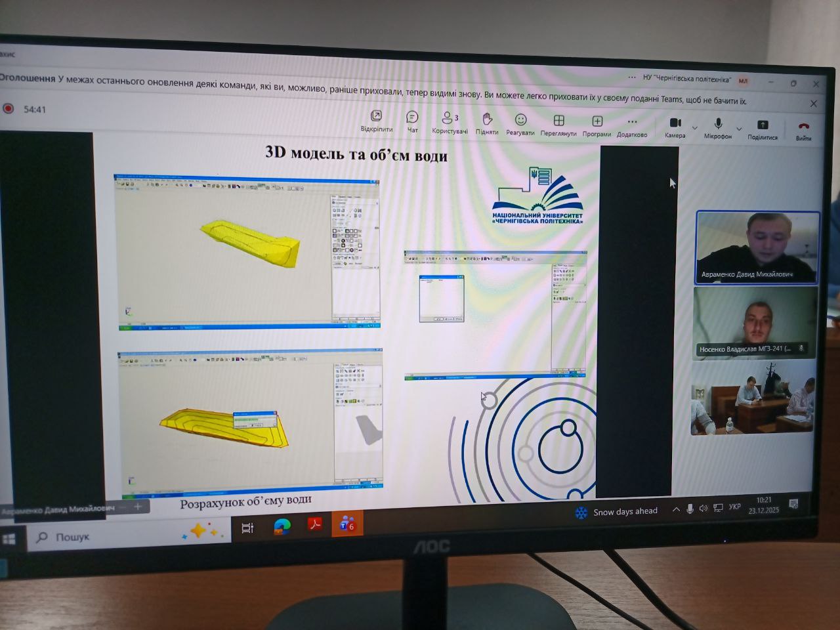This screenshot has width=840, height=630.
Task: Open the Додатково more actions menu
Action: tap(632, 124)
